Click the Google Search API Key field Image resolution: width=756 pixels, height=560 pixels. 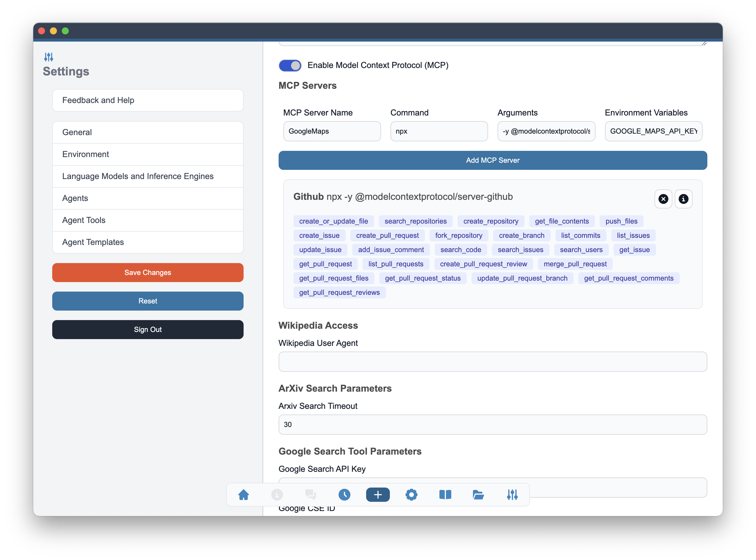pos(493,488)
